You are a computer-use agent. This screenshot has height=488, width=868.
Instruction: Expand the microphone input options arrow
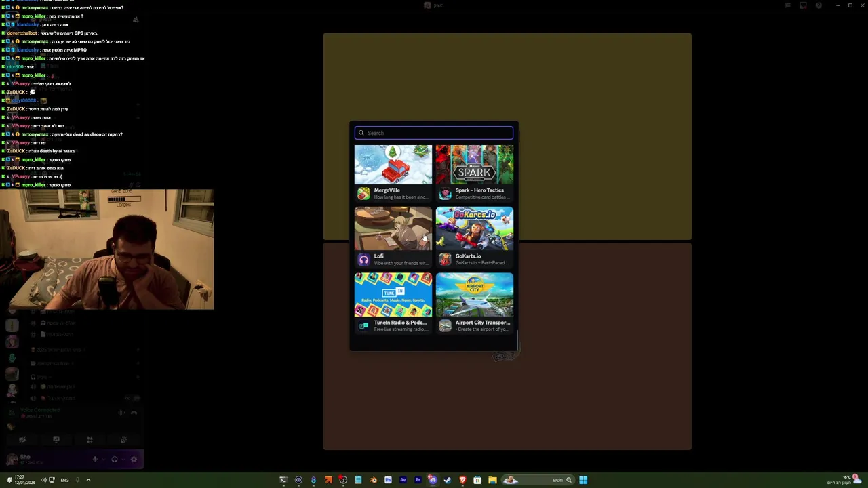pyautogui.click(x=103, y=460)
